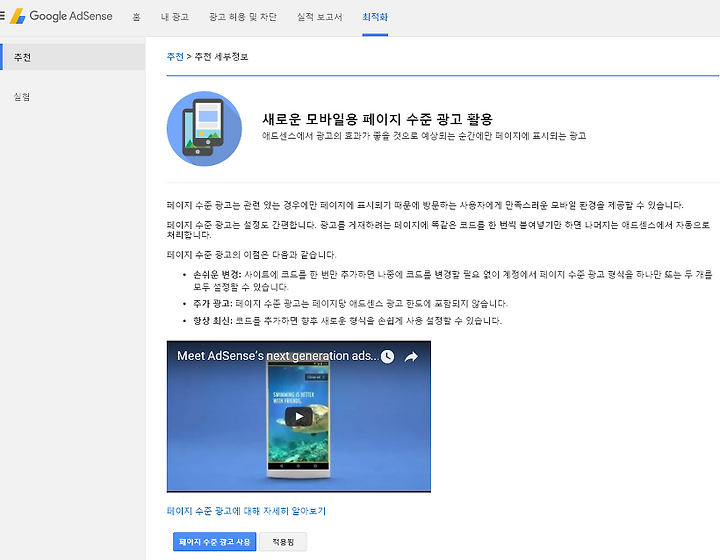Open the 광고 허용 및 차단 tab
720x560 pixels.
[242, 17]
